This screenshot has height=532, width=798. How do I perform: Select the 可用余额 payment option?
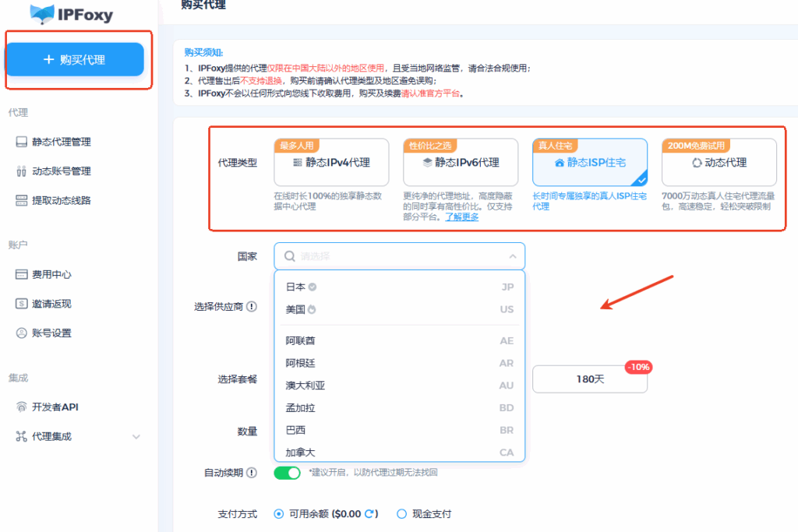(278, 513)
